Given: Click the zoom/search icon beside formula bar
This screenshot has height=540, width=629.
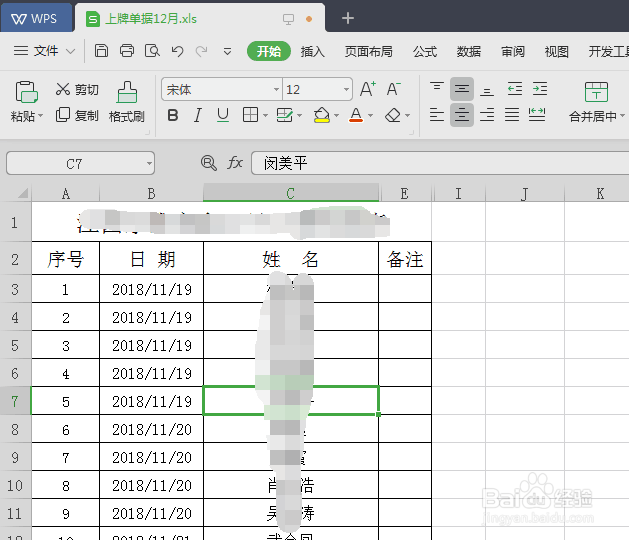Looking at the screenshot, I should coord(209,163).
